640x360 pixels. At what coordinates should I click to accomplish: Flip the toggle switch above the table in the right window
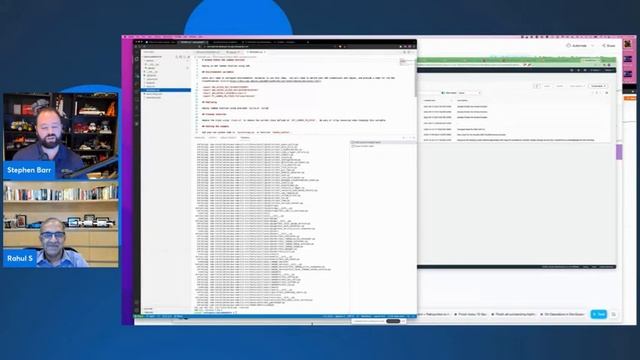444,93
